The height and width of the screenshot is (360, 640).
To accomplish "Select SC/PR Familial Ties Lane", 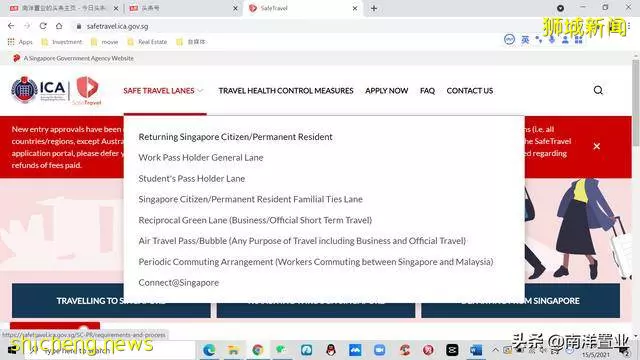I will [x=251, y=199].
